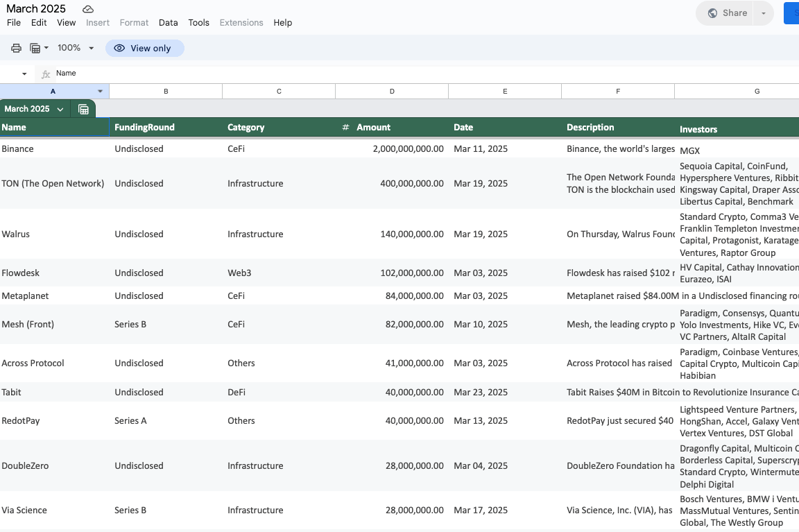799x532 pixels.
Task: Click the Date header cell
Action: (505, 128)
